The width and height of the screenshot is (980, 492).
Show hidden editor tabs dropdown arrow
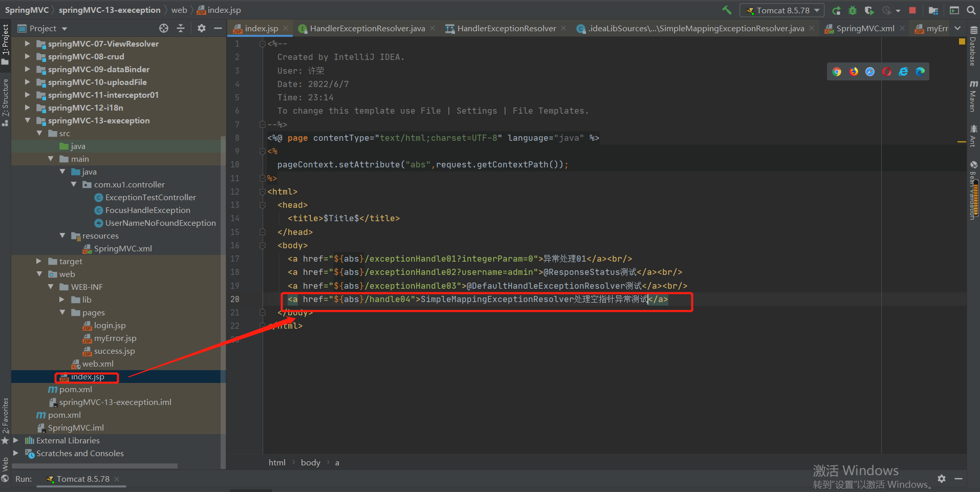coord(957,28)
